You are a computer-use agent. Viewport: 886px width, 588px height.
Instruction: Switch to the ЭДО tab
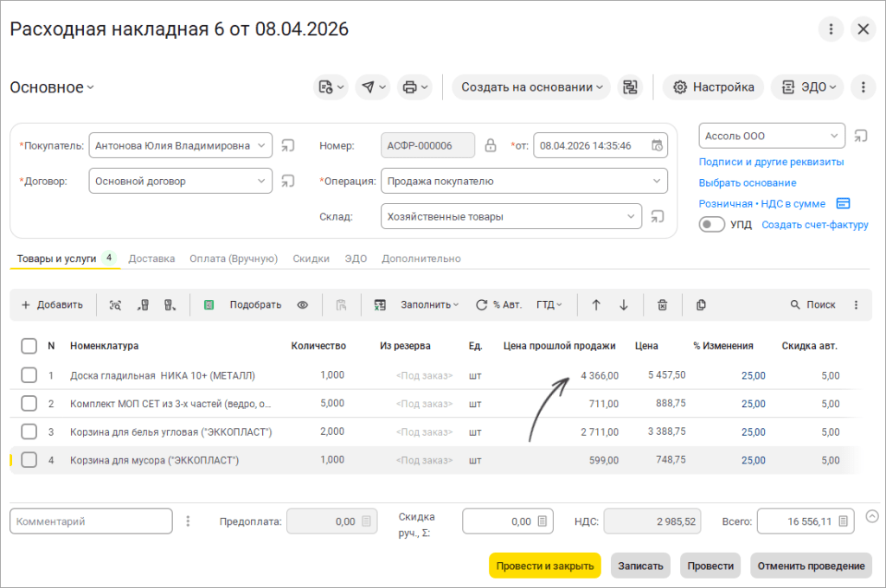click(356, 259)
